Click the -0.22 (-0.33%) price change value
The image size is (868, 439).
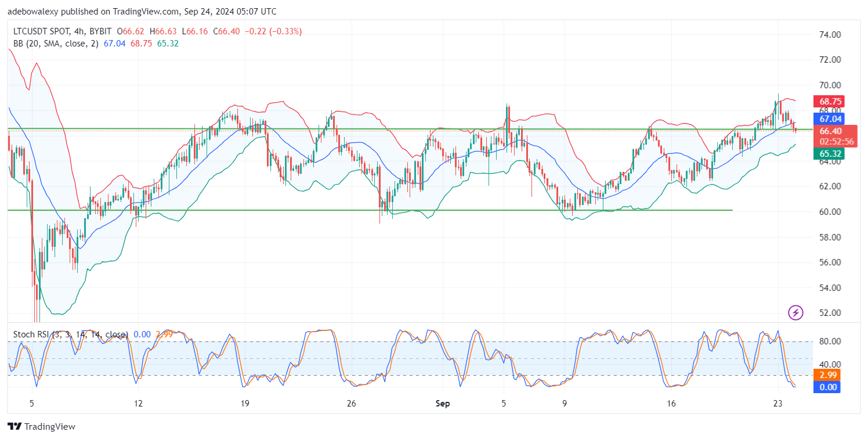[x=273, y=31]
